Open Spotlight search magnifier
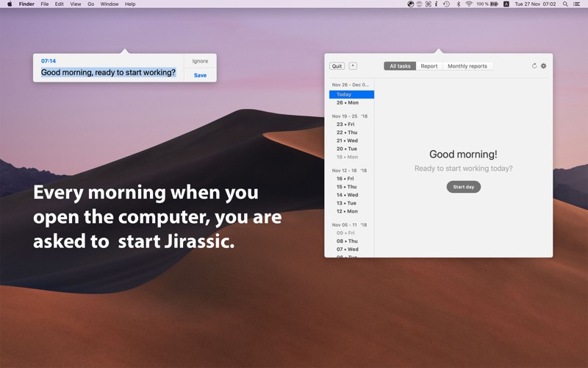This screenshot has width=588, height=368. [565, 4]
